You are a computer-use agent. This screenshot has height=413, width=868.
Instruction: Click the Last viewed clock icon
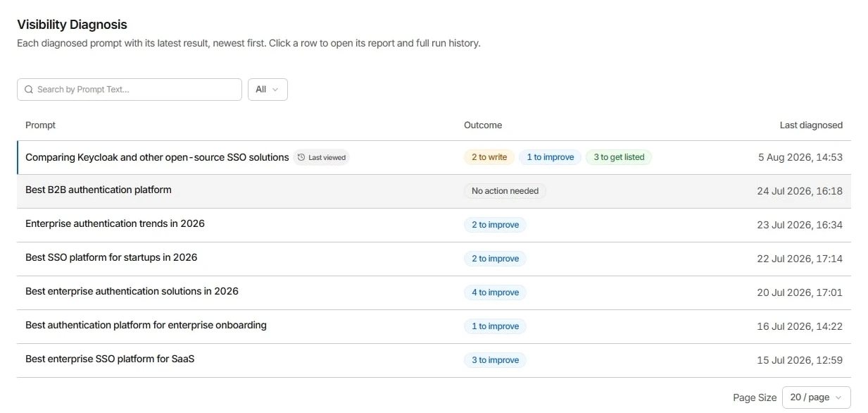click(301, 157)
